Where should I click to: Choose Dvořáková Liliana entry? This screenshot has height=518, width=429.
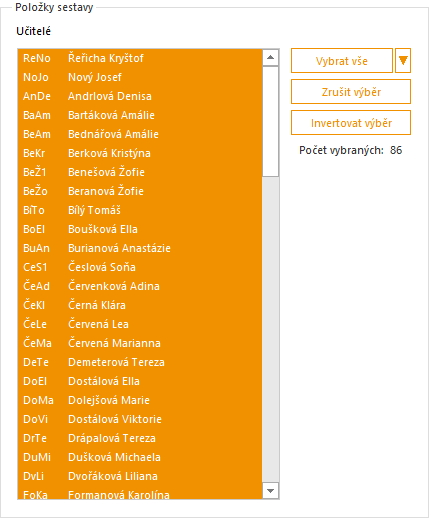pyautogui.click(x=140, y=476)
